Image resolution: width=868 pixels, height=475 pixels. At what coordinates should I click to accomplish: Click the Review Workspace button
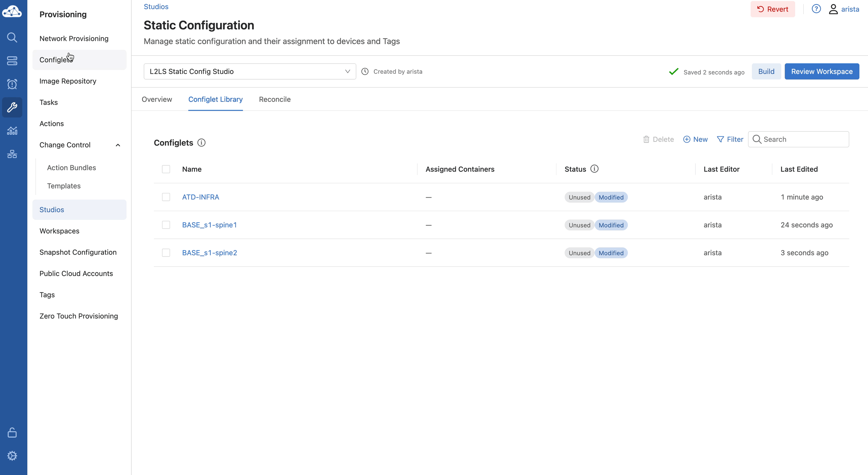[821, 71]
